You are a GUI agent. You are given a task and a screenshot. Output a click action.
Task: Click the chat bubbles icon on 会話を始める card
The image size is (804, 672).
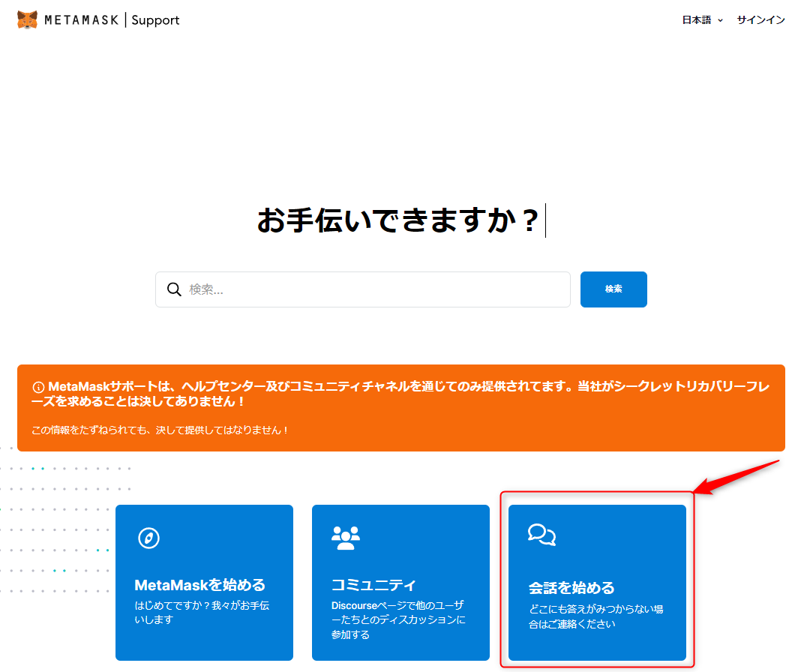[x=542, y=535]
